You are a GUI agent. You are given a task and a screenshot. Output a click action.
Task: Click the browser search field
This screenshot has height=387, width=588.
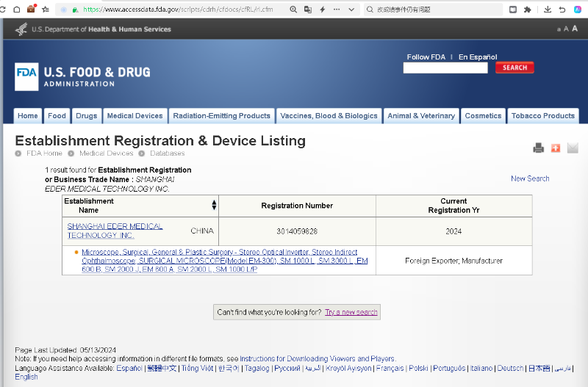[x=433, y=10]
